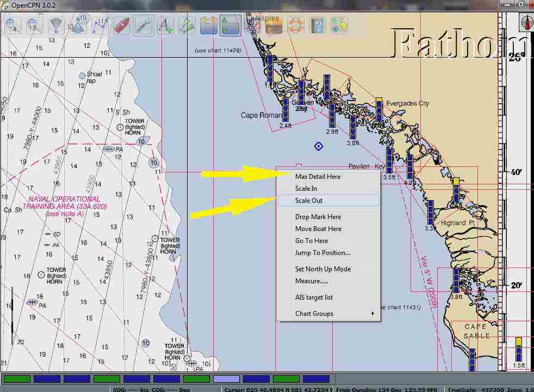
Task: Toggle the Show Currents toolbar button
Action: [208, 25]
